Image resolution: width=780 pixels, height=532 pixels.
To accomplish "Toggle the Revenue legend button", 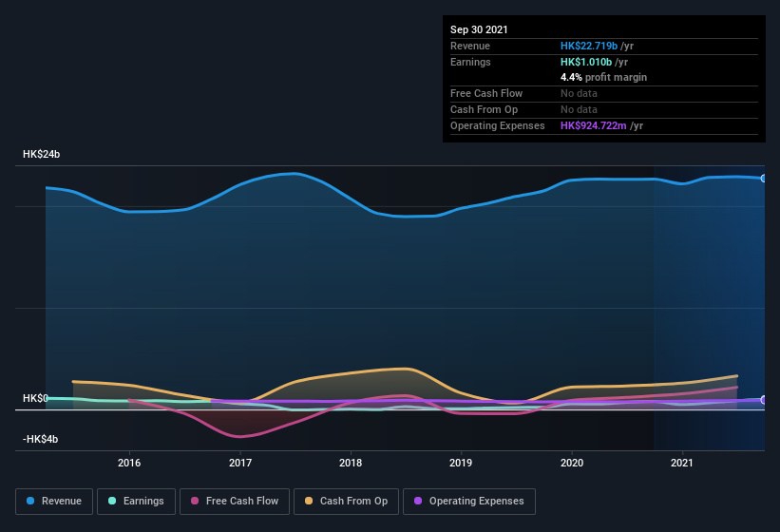I will 54,502.
